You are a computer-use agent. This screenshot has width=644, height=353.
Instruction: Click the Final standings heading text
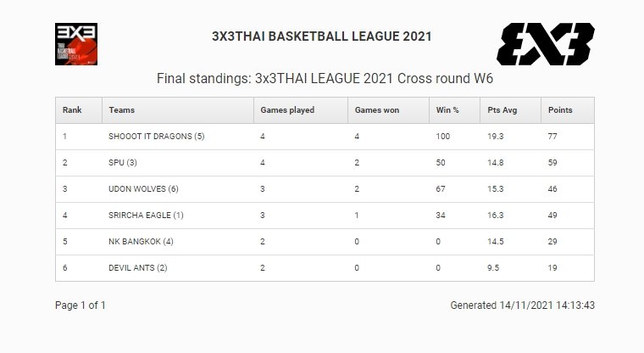click(x=325, y=79)
